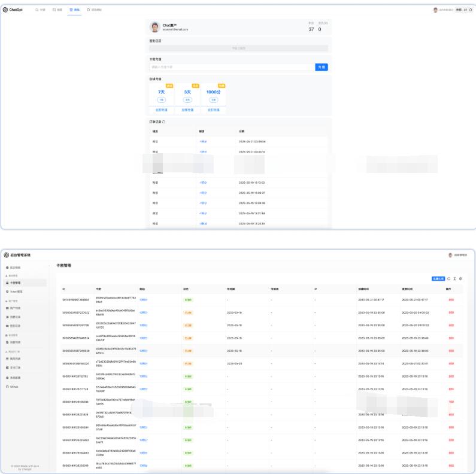Screen dimensions: 476x474
Task: Click 删除 on the first table row
Action: click(451, 299)
